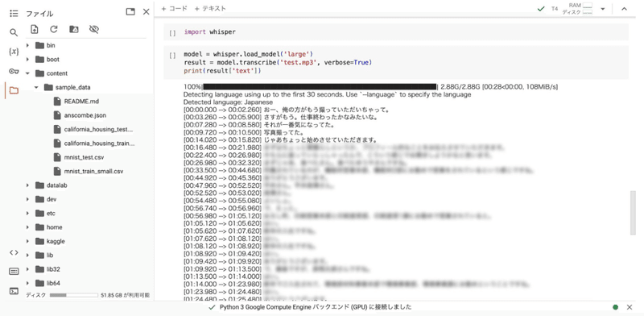Screen dimensions: 644x316
Task: Select california_housing_test file
Action: click(x=99, y=129)
